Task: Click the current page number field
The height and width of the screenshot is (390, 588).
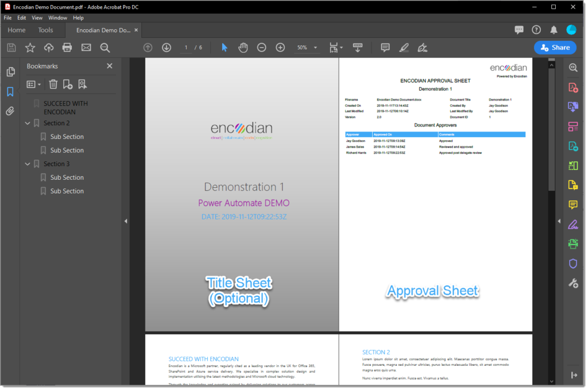Action: [185, 48]
